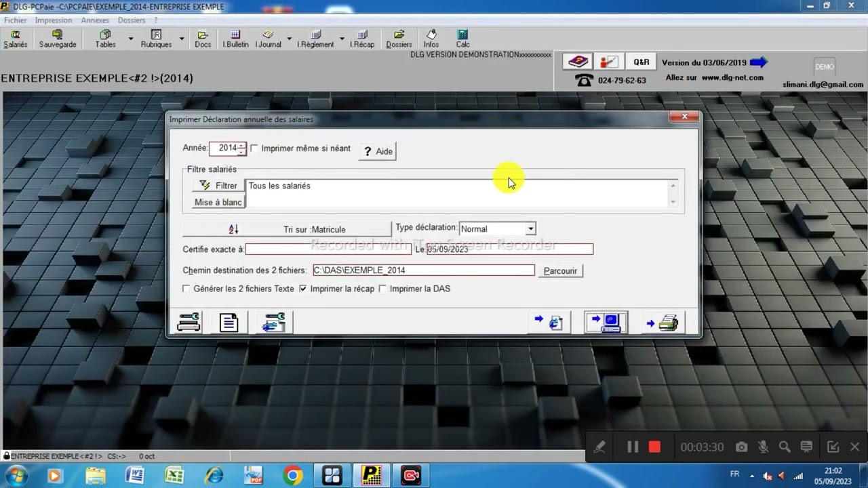Send to printer with arrow-printer icon
Screen dimensions: 868x488
coord(663,322)
